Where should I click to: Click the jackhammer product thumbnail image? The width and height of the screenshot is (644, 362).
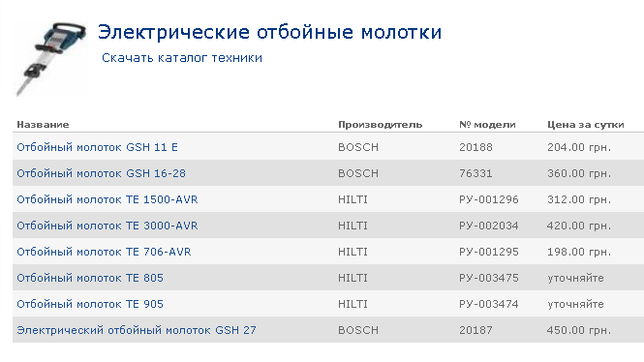click(51, 59)
